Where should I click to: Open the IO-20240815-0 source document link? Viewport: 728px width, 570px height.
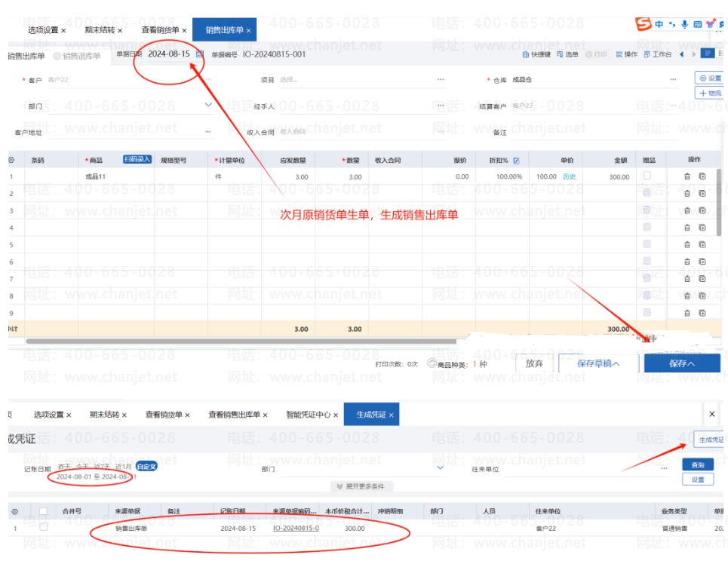click(x=296, y=529)
